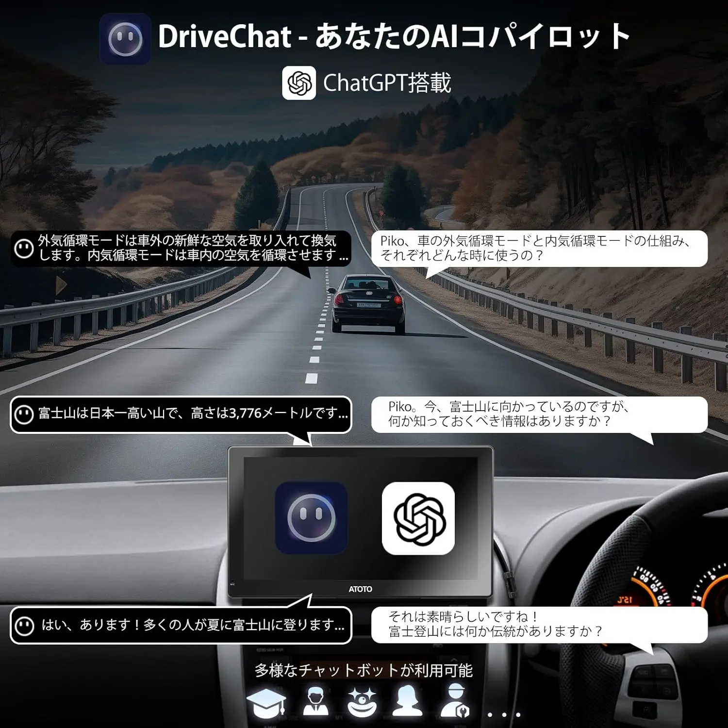Click the ATOTO brand logo on the display bezel
Viewport: 728px width, 728px height.
pos(360,589)
